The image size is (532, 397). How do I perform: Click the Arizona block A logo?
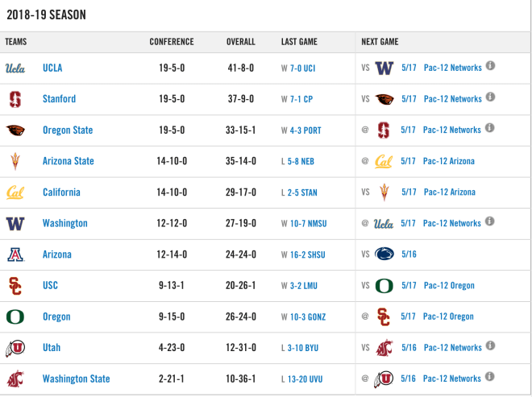(x=15, y=254)
